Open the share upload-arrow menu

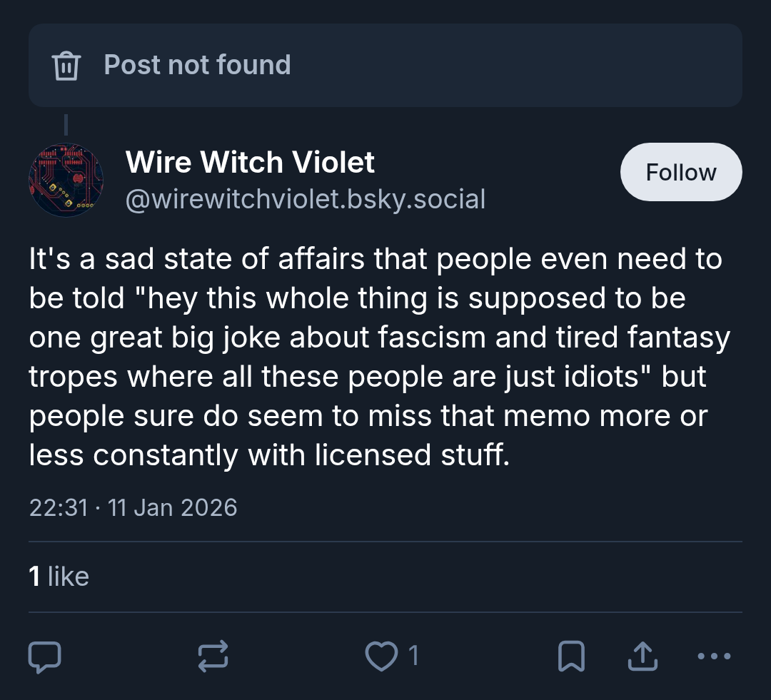coord(642,656)
